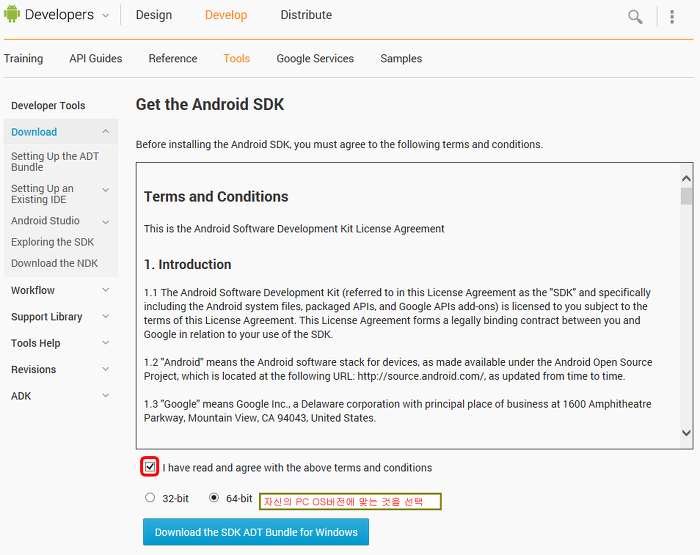Open the Support Library section
The width and height of the screenshot is (700, 555).
pyautogui.click(x=47, y=317)
